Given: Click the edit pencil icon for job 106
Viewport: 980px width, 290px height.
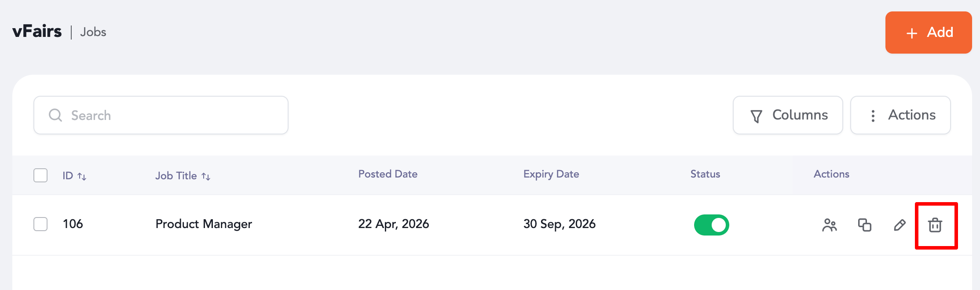Looking at the screenshot, I should tap(900, 225).
